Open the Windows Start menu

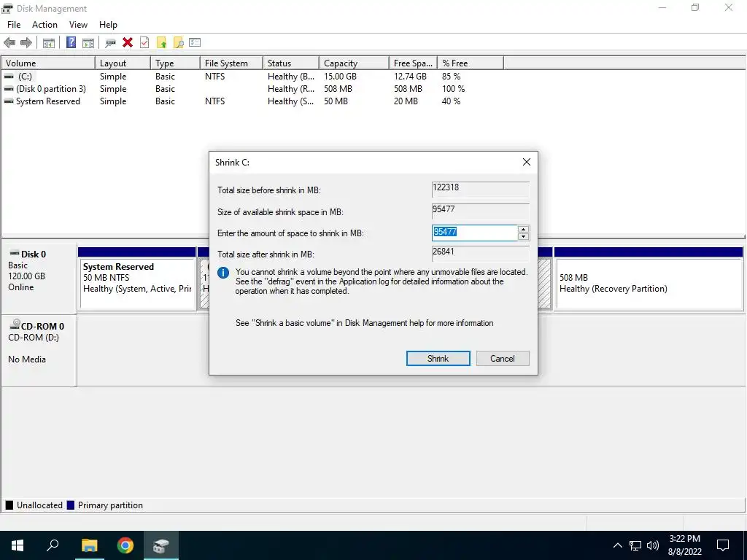tap(18, 545)
